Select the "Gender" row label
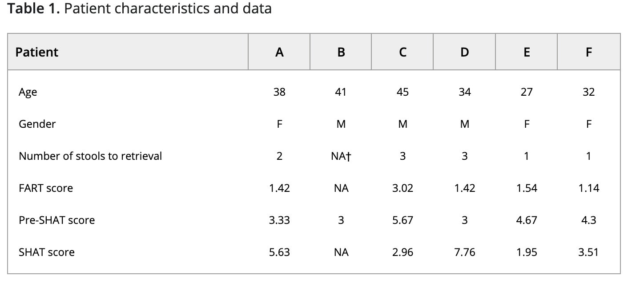 (37, 124)
